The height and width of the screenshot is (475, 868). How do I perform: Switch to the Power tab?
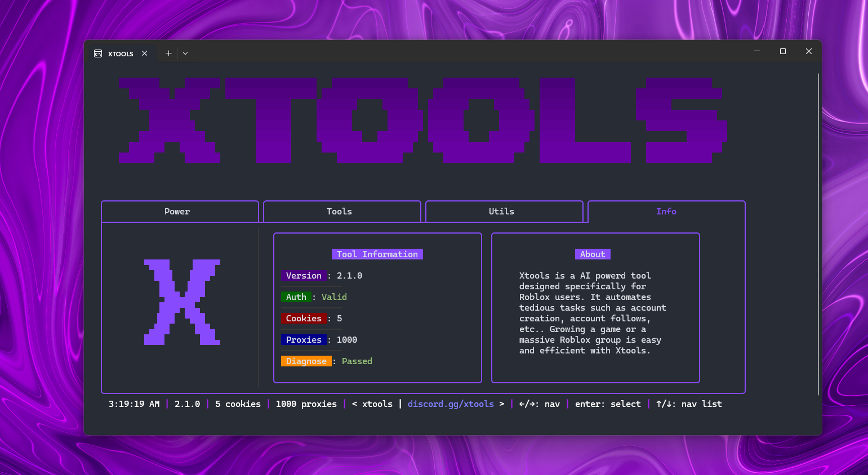(180, 212)
